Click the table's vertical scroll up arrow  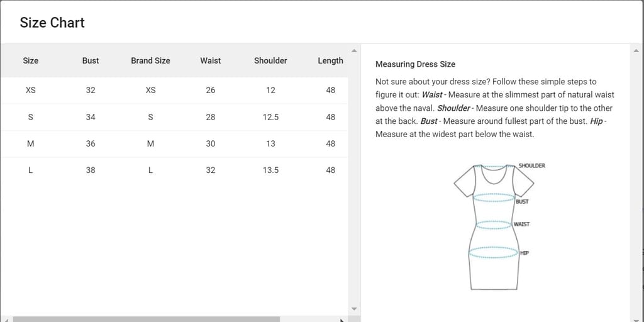tap(354, 50)
